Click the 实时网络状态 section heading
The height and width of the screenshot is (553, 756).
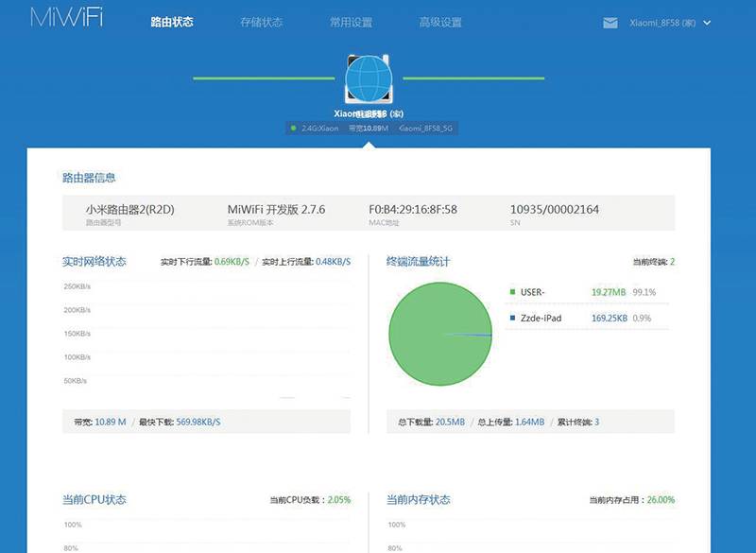[94, 262]
